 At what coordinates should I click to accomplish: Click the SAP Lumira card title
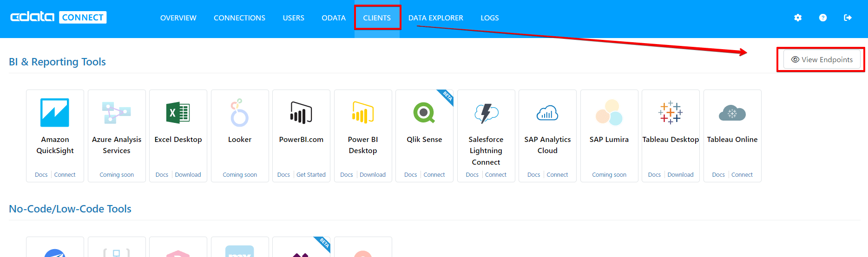coord(609,140)
